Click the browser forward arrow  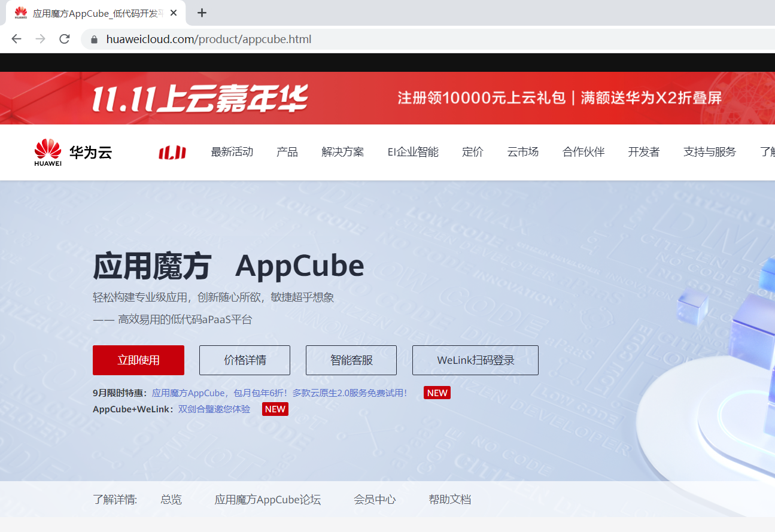[40, 39]
